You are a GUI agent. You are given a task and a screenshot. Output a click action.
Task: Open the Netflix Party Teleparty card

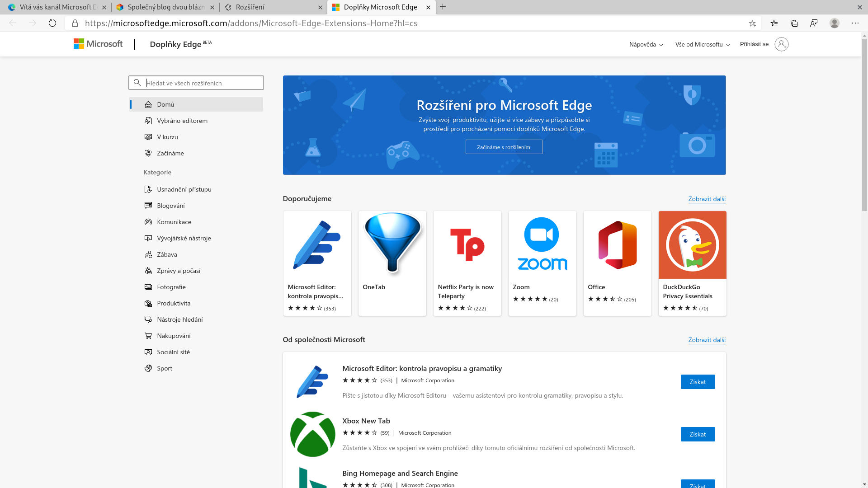[x=467, y=263]
